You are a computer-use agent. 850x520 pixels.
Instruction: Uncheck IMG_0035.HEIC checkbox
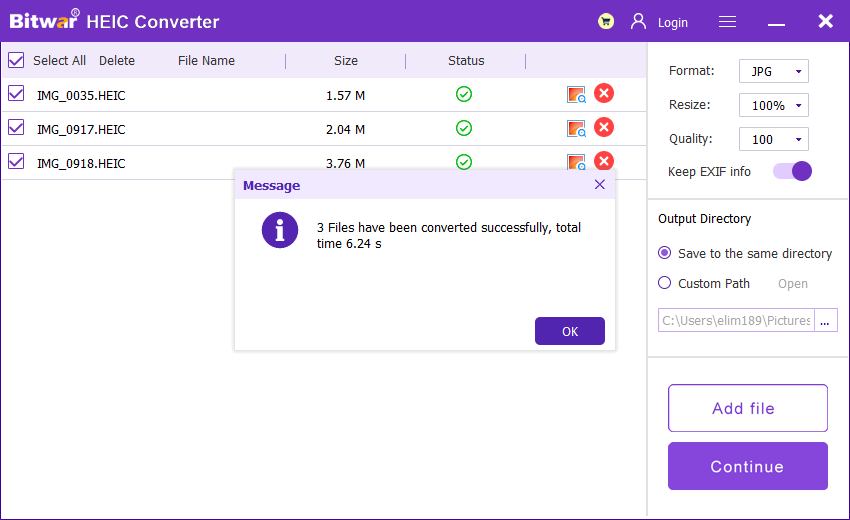[16, 94]
